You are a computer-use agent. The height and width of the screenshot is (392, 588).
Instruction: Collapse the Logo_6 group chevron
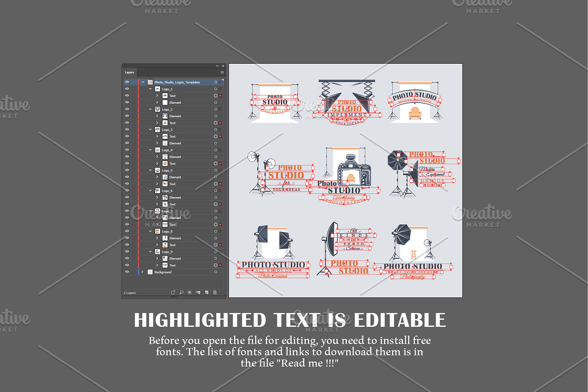[x=150, y=191]
